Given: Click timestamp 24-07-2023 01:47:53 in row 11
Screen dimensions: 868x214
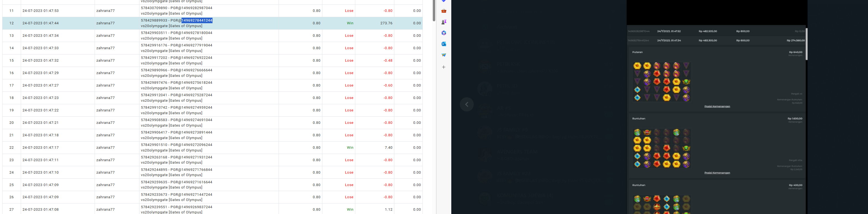Looking at the screenshot, I should (40, 11).
